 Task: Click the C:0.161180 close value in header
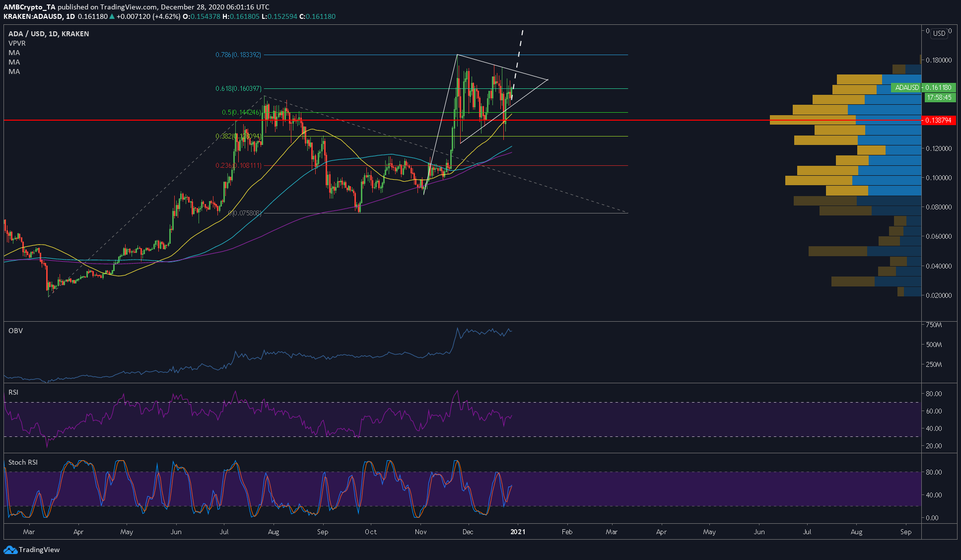[x=318, y=16]
